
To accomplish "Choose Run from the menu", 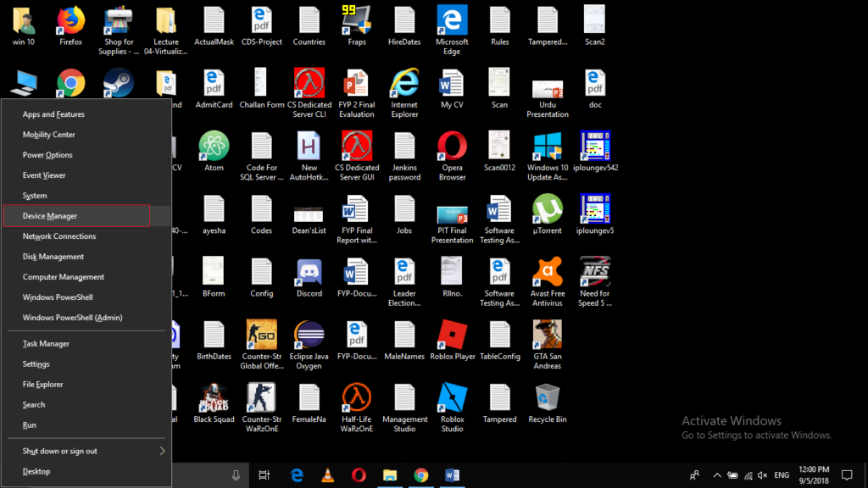I will click(x=86, y=425).
